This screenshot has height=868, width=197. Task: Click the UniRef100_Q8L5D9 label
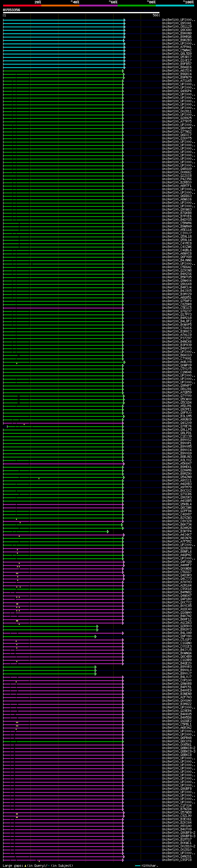[x=177, y=54]
